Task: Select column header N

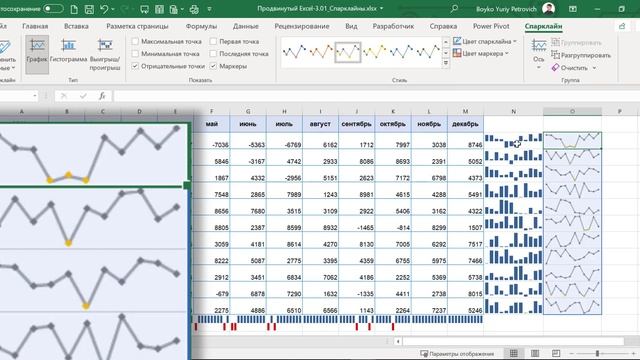Action: coord(513,111)
